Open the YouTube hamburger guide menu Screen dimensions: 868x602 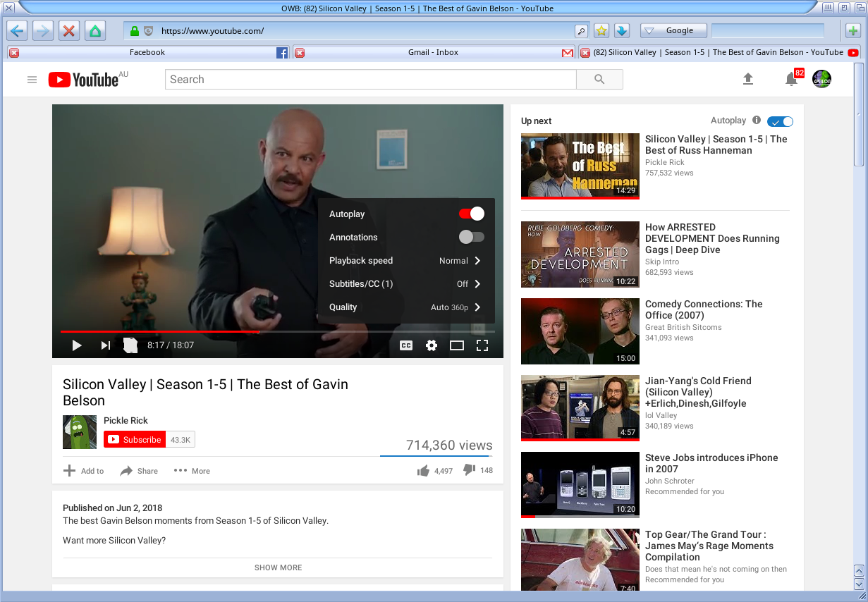tap(32, 80)
